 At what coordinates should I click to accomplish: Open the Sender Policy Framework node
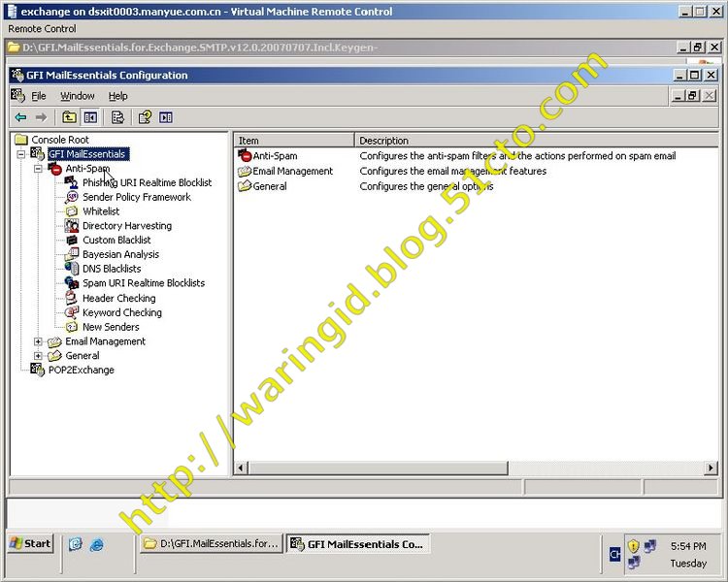point(136,197)
